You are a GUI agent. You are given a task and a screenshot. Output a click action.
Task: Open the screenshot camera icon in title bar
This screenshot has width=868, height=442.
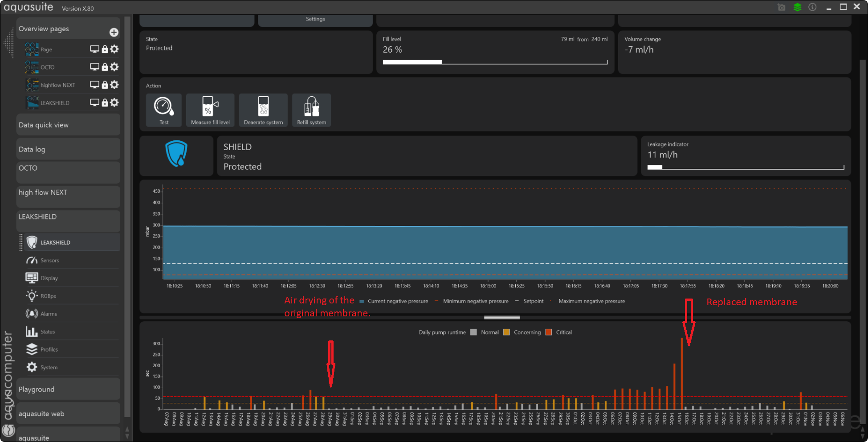tap(782, 7)
